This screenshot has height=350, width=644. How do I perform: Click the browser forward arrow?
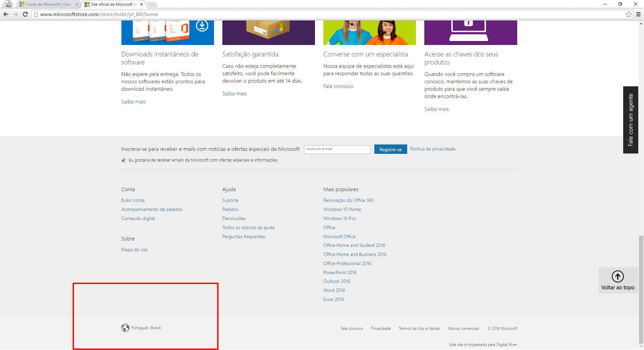tap(15, 14)
